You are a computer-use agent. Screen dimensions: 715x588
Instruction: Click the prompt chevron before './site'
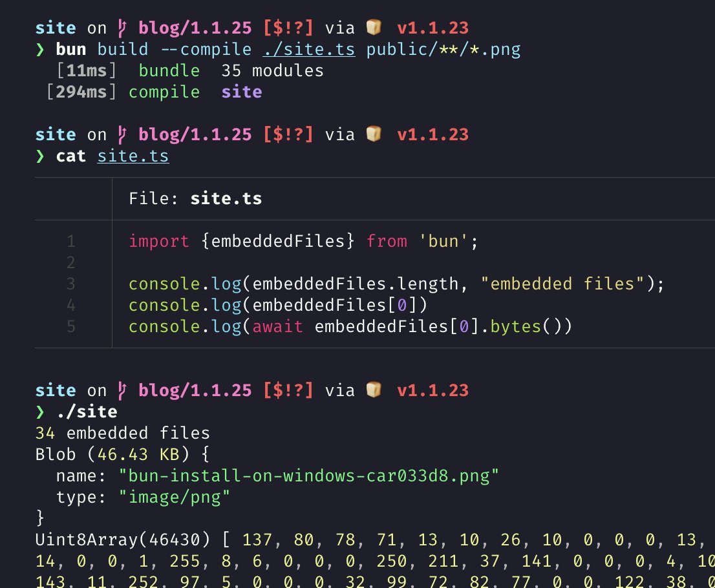click(x=40, y=412)
